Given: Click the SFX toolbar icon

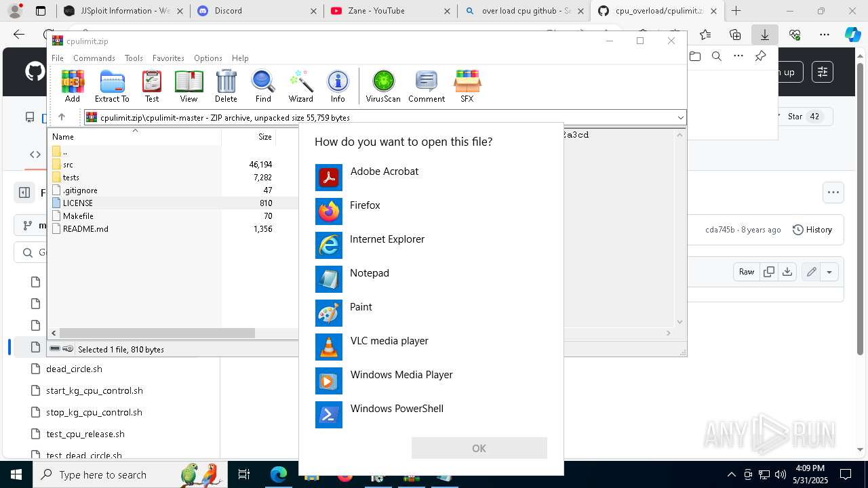Looking at the screenshot, I should point(467,86).
